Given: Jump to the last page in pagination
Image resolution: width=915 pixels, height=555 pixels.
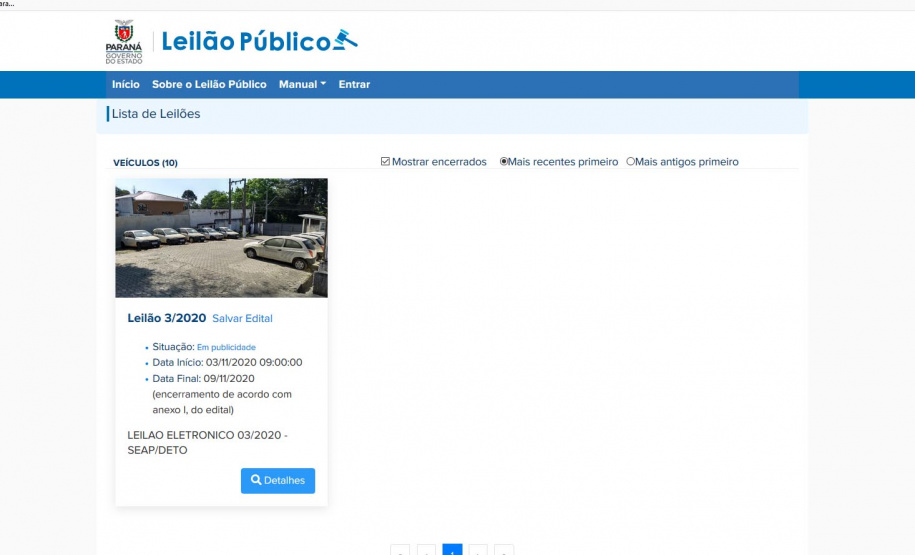Looking at the screenshot, I should [504, 550].
